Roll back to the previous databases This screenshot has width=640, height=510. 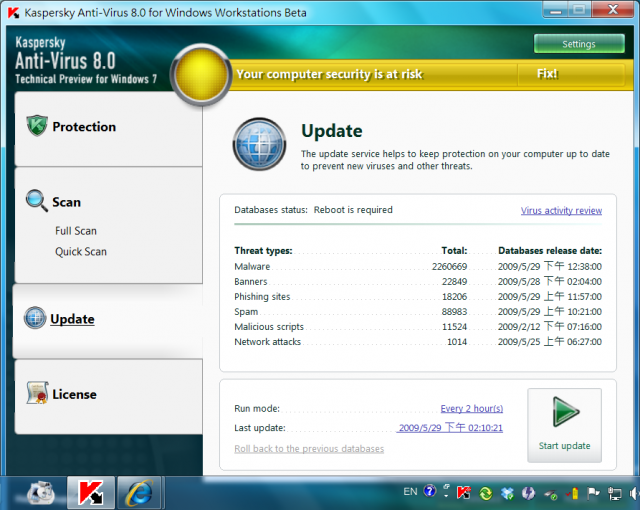pyautogui.click(x=309, y=449)
